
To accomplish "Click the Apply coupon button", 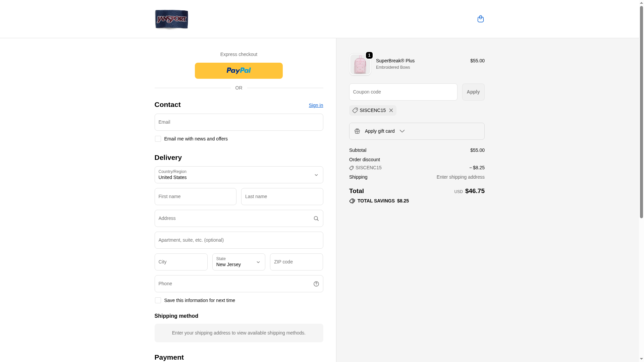I will (473, 92).
